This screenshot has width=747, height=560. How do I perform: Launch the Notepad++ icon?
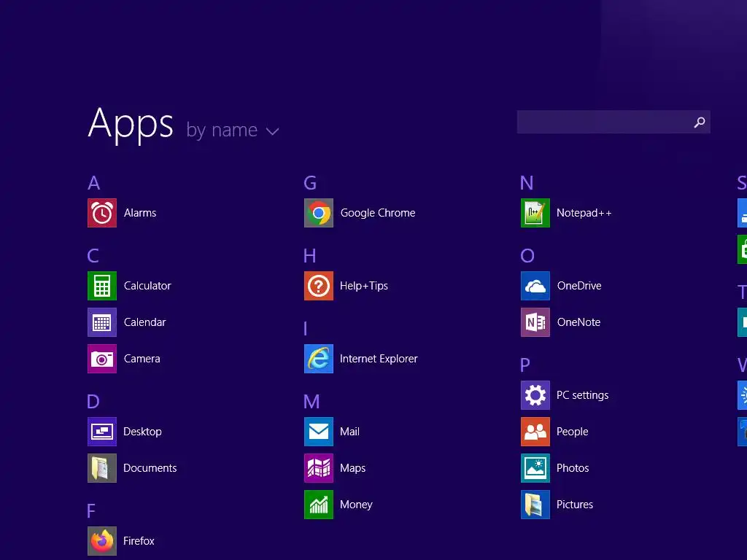pos(535,213)
